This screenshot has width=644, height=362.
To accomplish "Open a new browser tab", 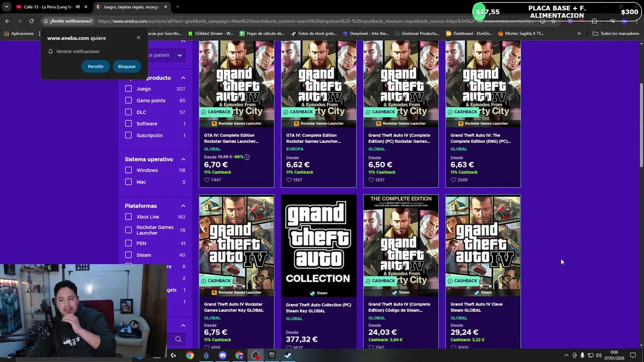I will pyautogui.click(x=178, y=7).
